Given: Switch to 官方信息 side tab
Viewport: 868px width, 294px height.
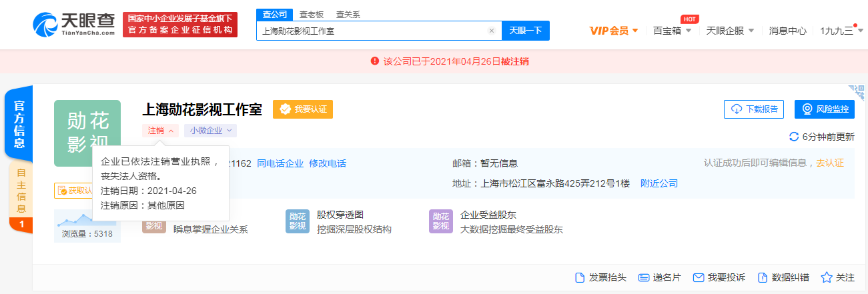Looking at the screenshot, I should 19,125.
